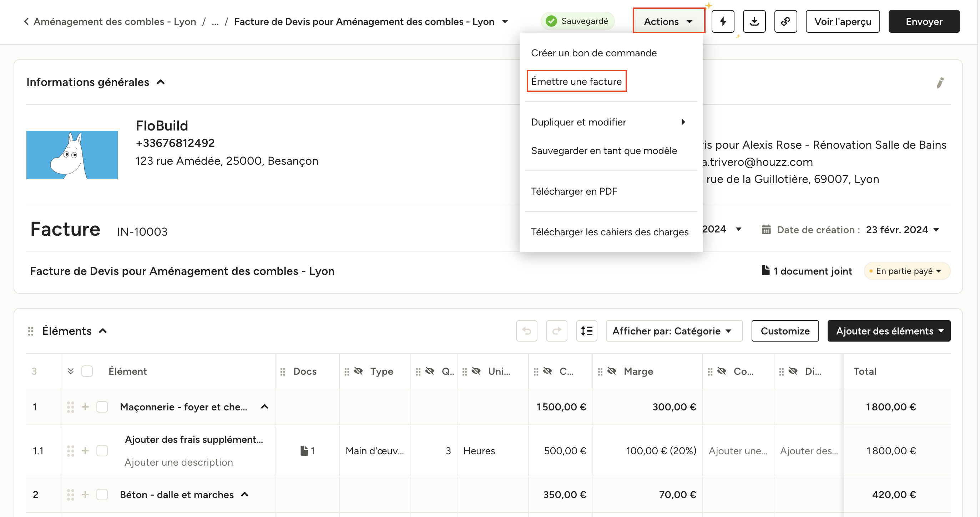Collapse all rows with double chevron icon

[70, 371]
